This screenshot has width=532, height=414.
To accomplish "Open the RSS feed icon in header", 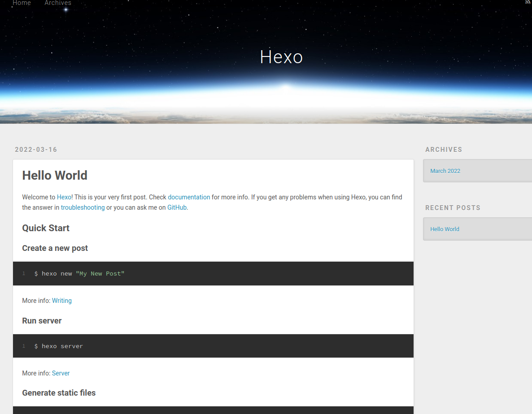I will [528, 2].
